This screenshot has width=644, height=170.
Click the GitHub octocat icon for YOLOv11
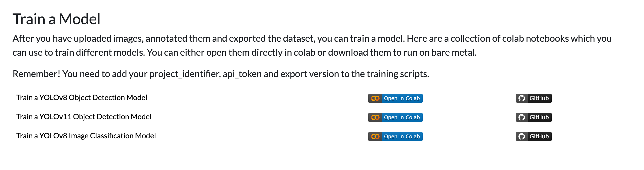[x=522, y=117]
